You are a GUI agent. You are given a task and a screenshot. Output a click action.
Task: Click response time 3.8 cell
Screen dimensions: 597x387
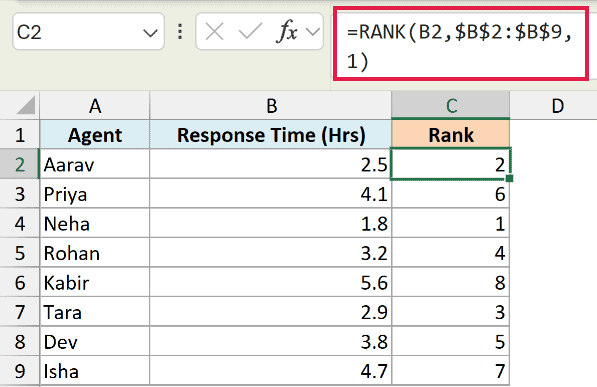271,341
